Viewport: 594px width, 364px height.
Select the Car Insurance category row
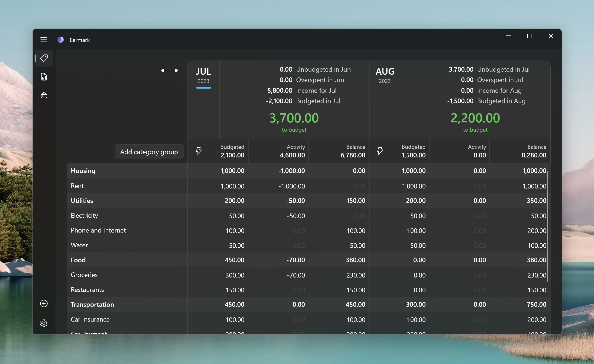(x=90, y=319)
